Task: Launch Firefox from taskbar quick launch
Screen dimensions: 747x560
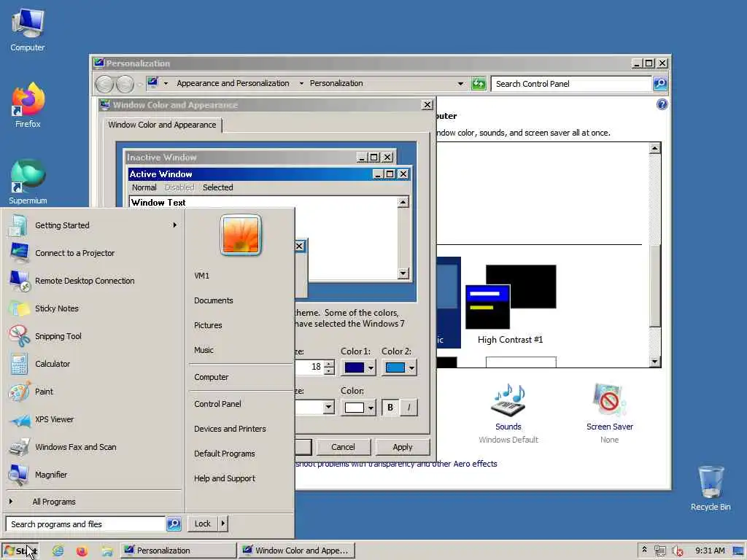Action: tap(82, 551)
